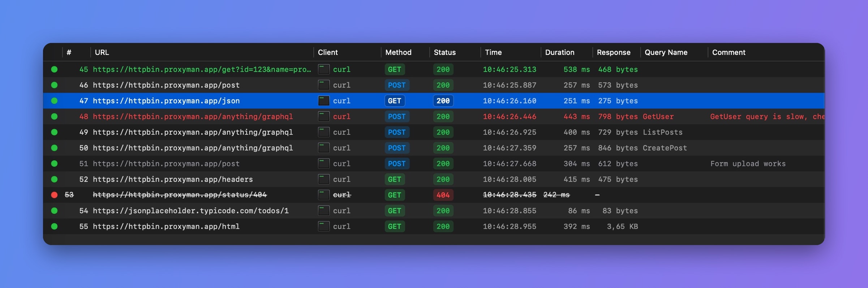868x288 pixels.
Task: Click the 'Form upload works' comment
Action: 748,163
